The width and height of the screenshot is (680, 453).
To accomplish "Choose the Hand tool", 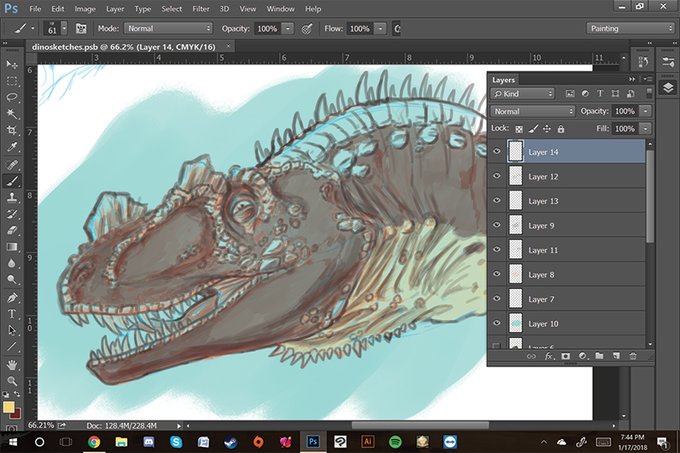I will (x=13, y=364).
